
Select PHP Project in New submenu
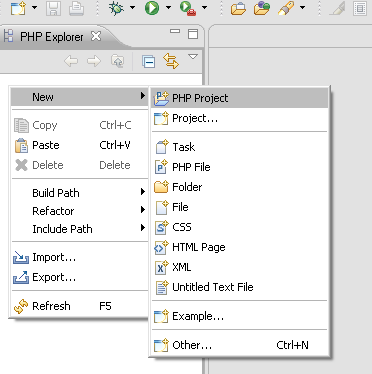click(239, 98)
